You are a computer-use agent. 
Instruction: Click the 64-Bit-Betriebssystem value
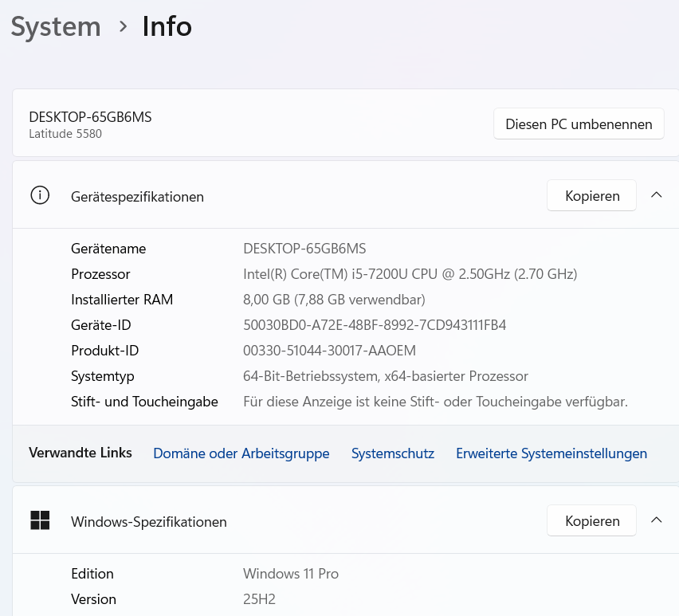(386, 376)
